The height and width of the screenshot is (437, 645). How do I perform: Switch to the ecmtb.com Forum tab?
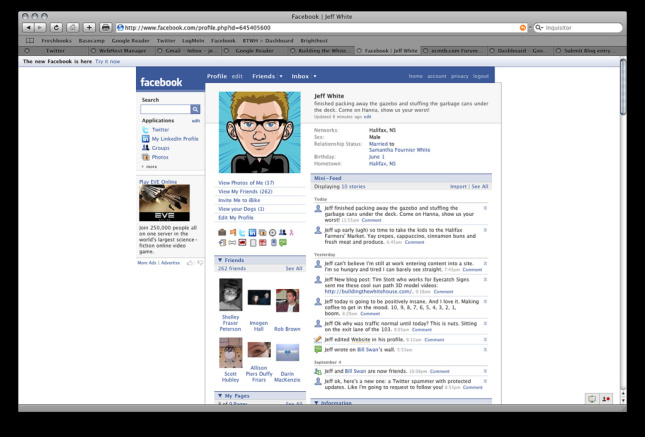point(454,51)
